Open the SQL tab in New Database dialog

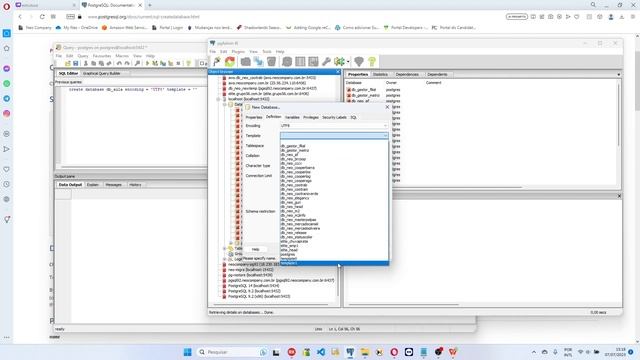tap(353, 117)
